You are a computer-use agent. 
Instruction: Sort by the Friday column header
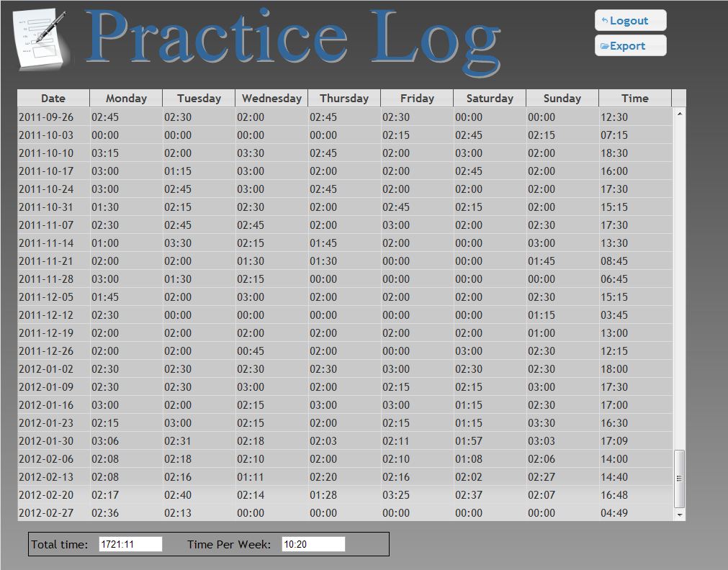tap(417, 99)
